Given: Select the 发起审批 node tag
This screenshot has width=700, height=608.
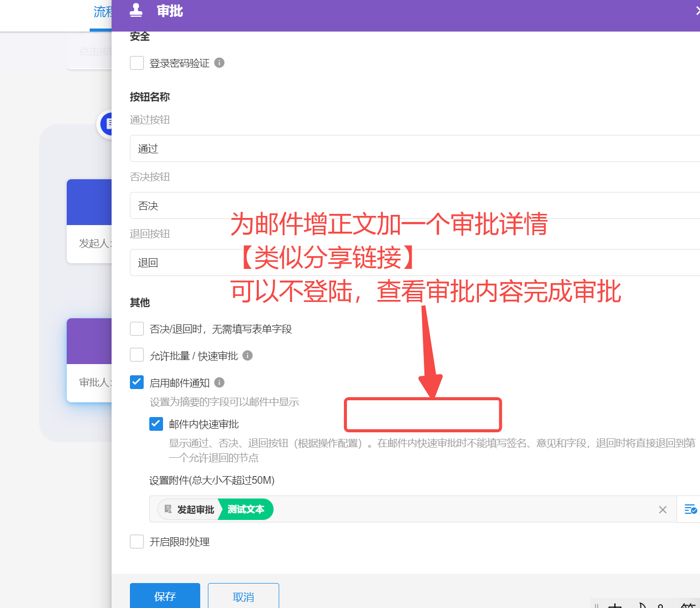Looking at the screenshot, I should click(189, 509).
